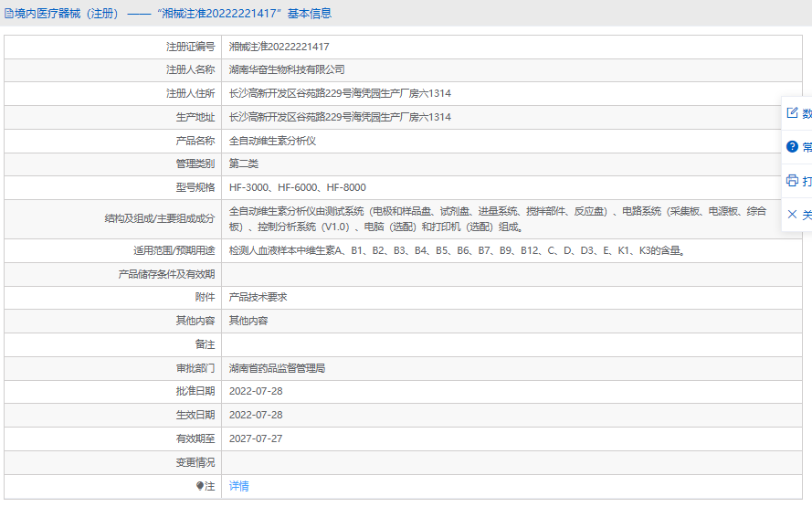Click the 产品技术要求 attachment text
Screen dimensions: 812x507
[258, 297]
